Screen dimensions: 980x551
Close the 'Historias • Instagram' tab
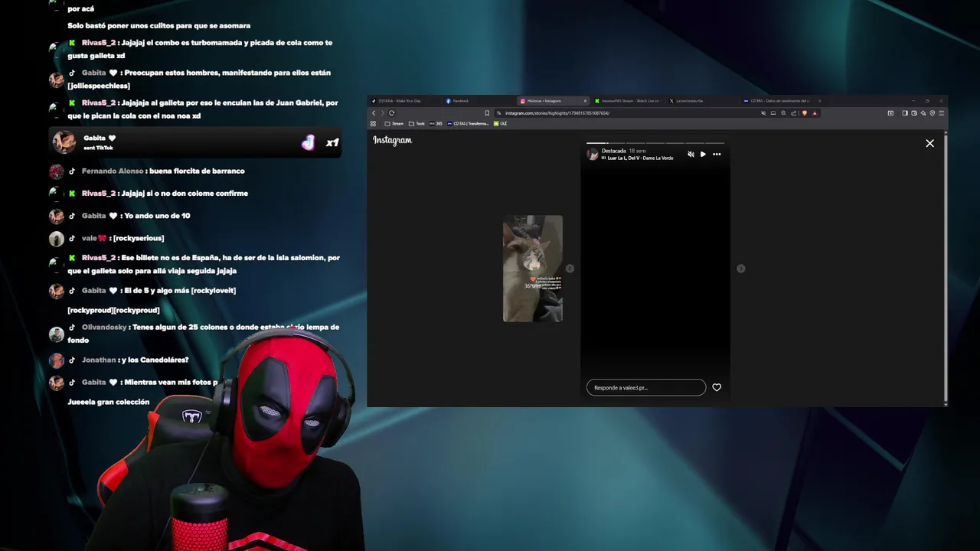[x=586, y=101]
